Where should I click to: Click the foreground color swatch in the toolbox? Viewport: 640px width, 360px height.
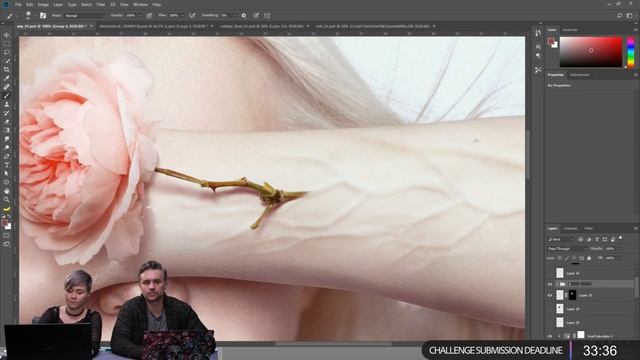[x=4, y=223]
